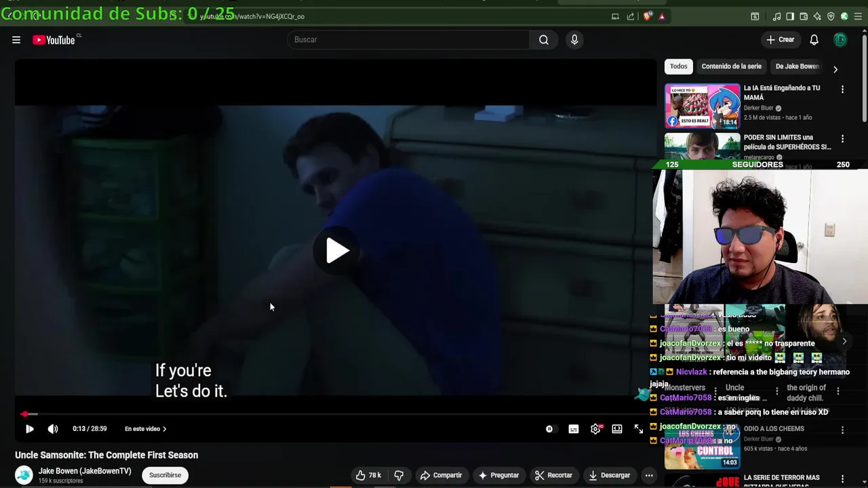The image size is (868, 488).
Task: Open player settings gear
Action: coord(595,429)
